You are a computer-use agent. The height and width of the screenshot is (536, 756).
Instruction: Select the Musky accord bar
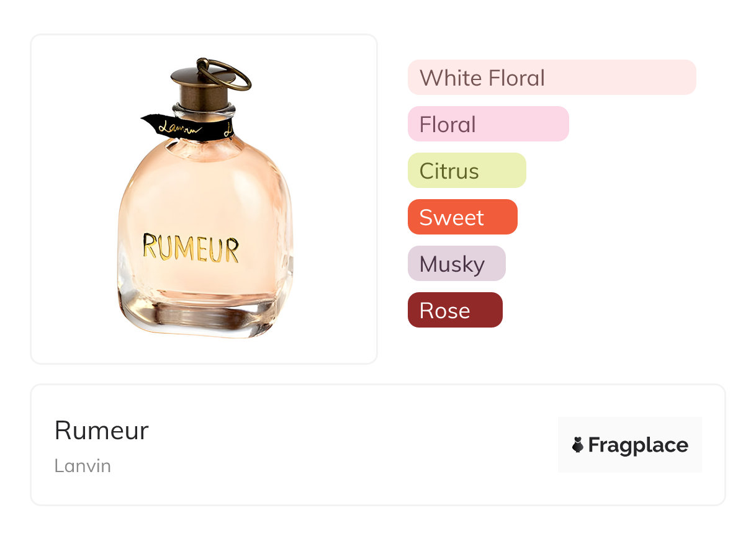pyautogui.click(x=457, y=264)
